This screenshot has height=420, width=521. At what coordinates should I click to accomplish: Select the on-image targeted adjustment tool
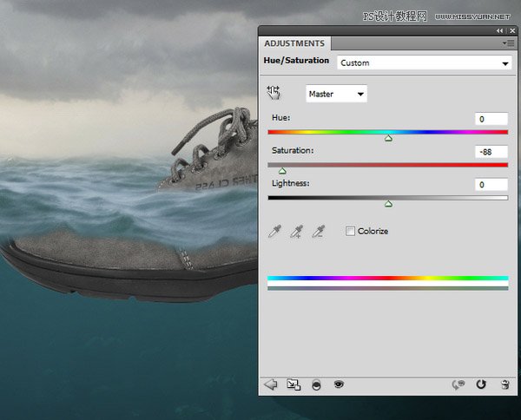(274, 93)
